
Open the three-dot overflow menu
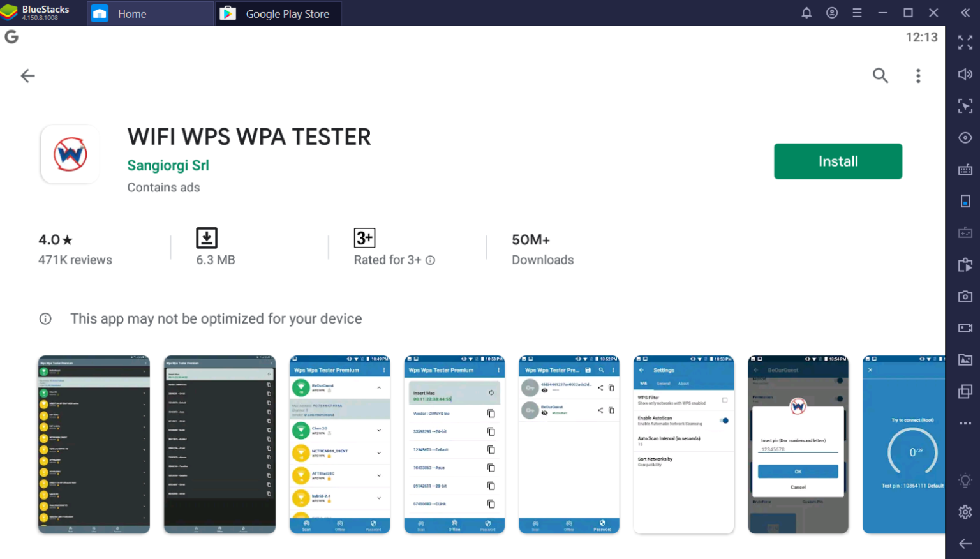click(x=918, y=76)
